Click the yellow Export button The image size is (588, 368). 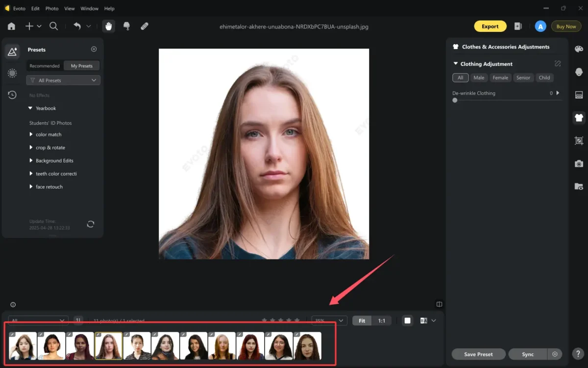click(490, 26)
